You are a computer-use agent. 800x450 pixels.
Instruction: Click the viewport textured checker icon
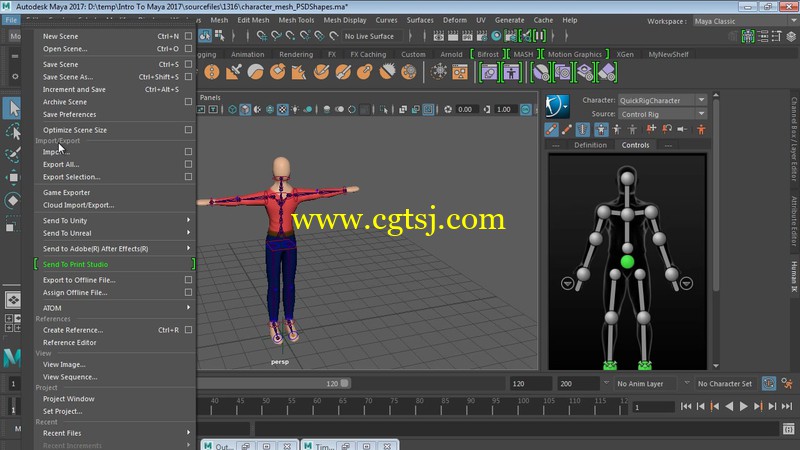click(x=283, y=109)
